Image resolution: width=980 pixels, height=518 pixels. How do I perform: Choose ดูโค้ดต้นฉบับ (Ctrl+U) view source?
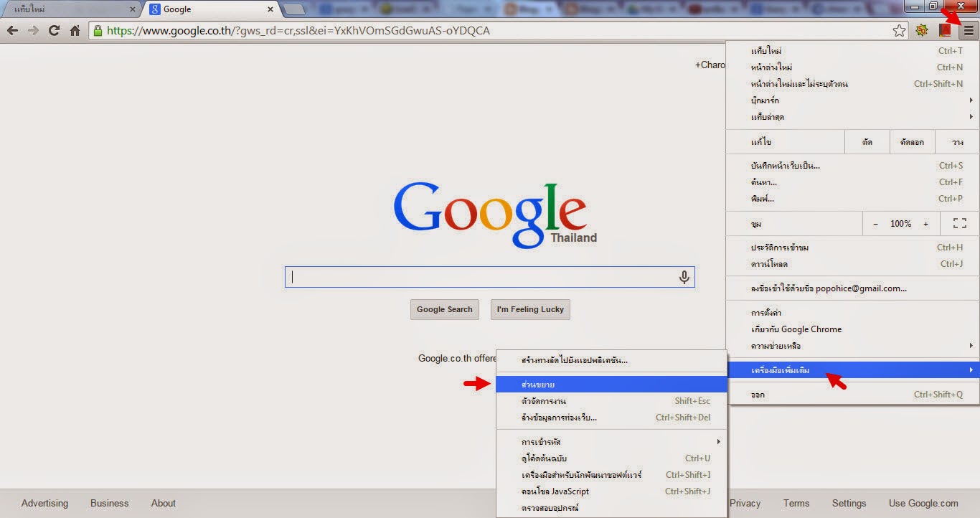611,458
